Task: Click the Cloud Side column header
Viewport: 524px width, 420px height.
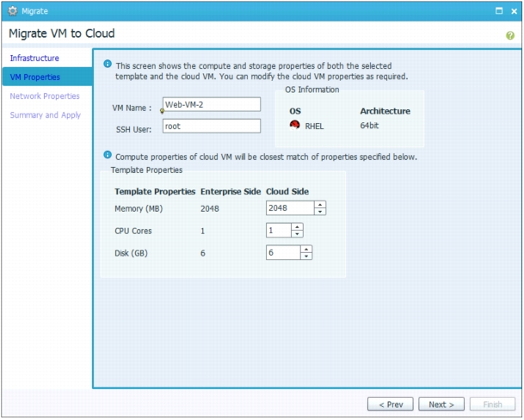Action: tap(287, 192)
